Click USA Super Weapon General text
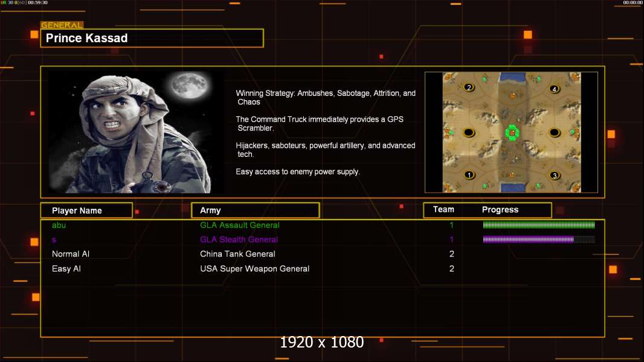644x362 pixels. pos(255,269)
